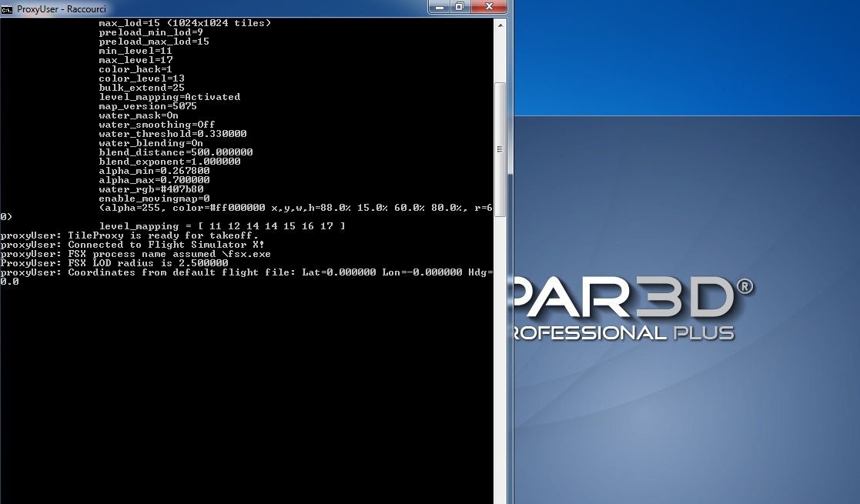
Task: Click the 'level_mapping = [ 11 12 14 14 15 16 17 ]' line
Action: pos(223,226)
